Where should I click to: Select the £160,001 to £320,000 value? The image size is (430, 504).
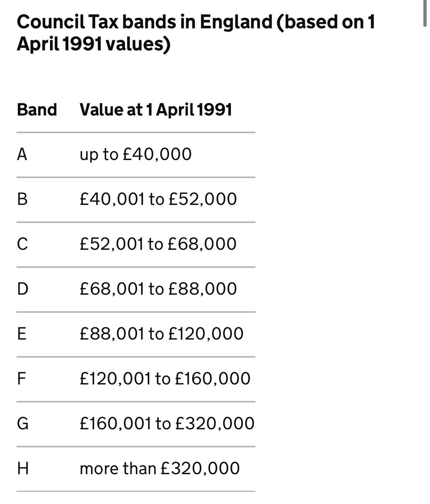coord(167,424)
